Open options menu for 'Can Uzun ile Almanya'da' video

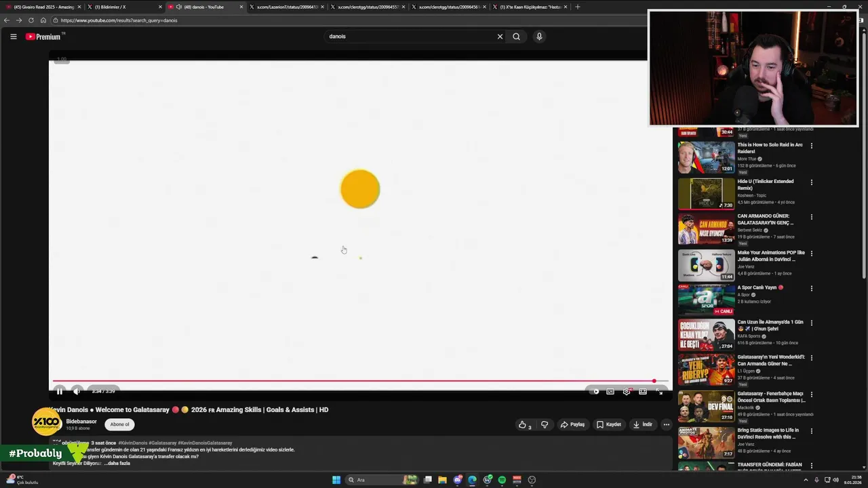point(811,323)
